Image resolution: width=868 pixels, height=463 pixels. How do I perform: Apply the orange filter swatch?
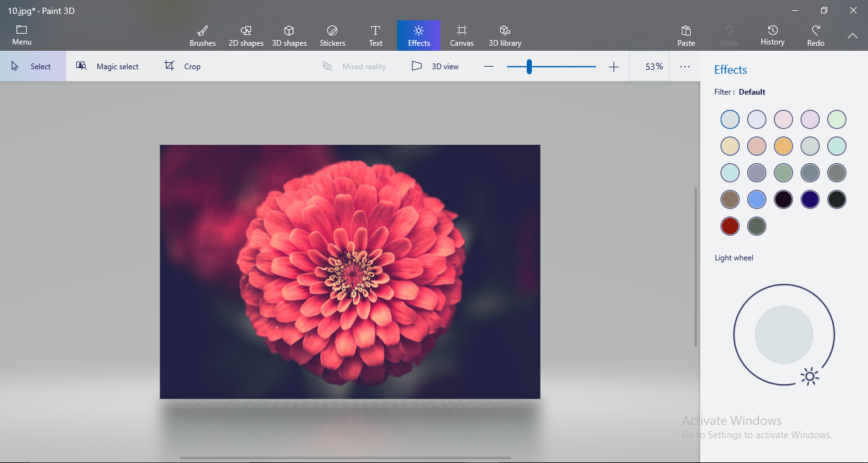pyautogui.click(x=783, y=146)
